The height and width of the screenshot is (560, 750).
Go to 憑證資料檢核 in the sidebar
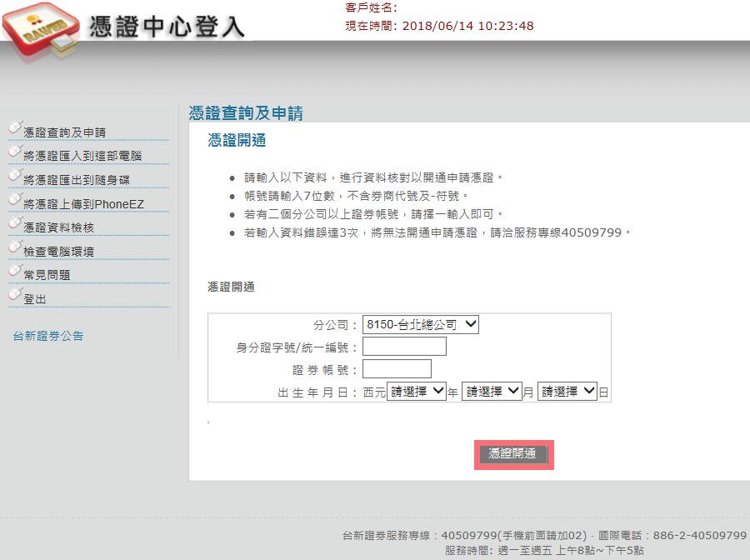[x=59, y=227]
